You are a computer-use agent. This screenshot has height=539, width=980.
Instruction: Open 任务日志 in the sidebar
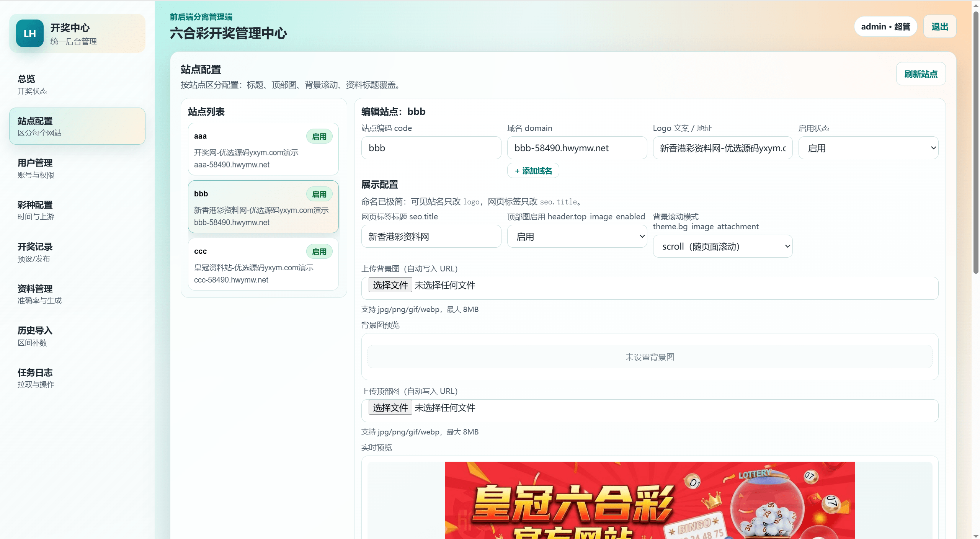tap(77, 377)
